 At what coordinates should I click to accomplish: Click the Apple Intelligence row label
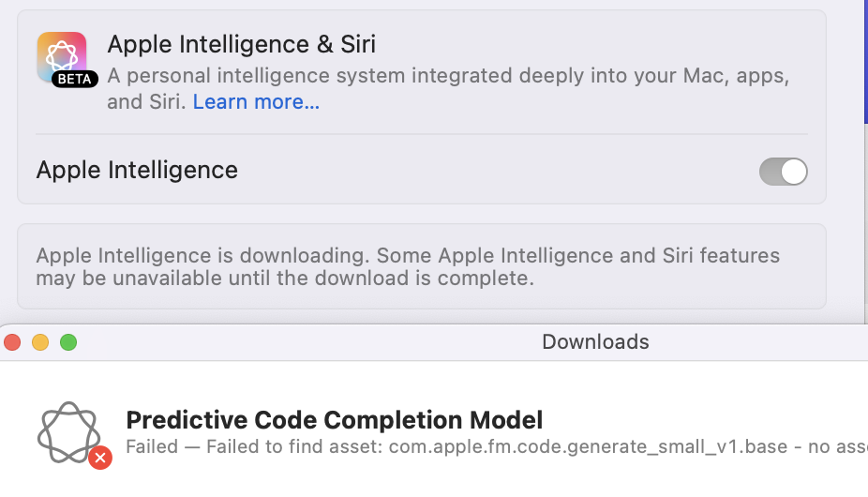pos(137,170)
